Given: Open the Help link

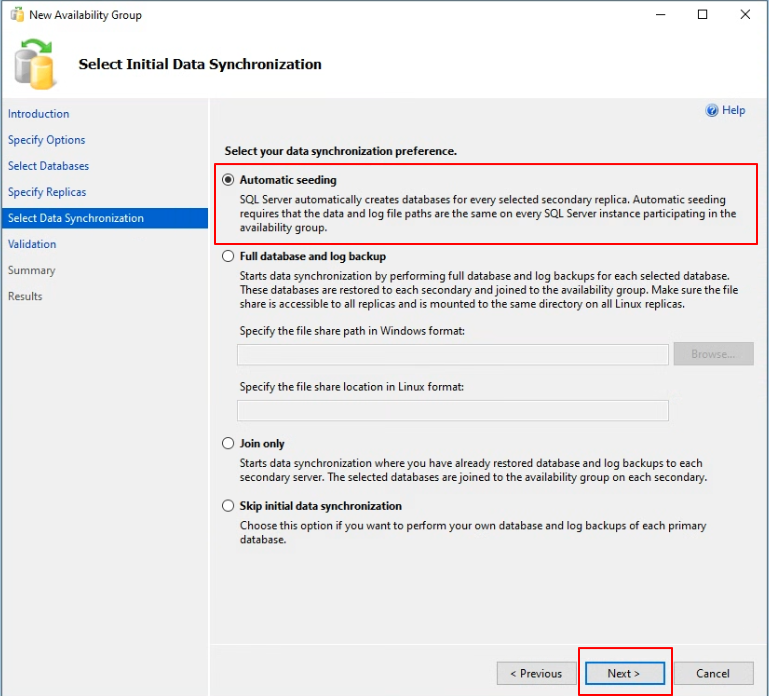Looking at the screenshot, I should [733, 110].
